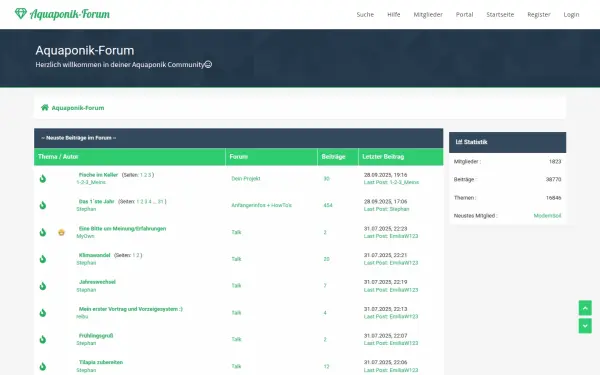600x375 pixels.
Task: Open thread Das 1´ste Jahr
Action: click(x=96, y=202)
